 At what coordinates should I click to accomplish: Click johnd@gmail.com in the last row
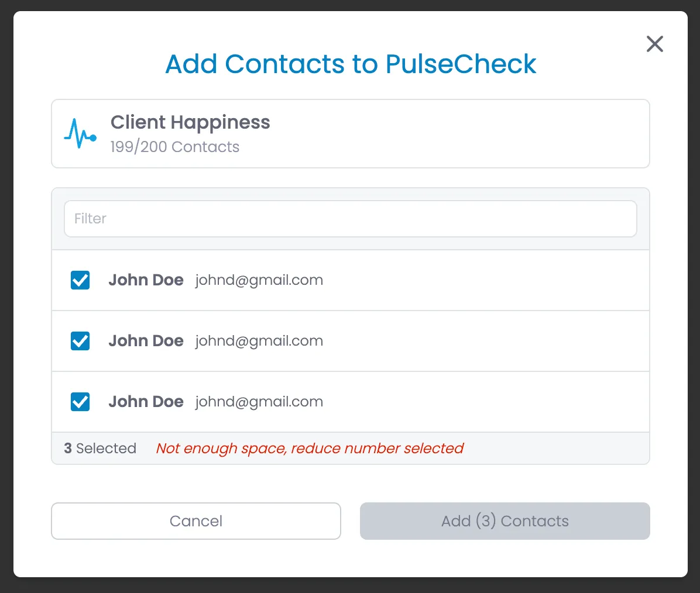259,402
